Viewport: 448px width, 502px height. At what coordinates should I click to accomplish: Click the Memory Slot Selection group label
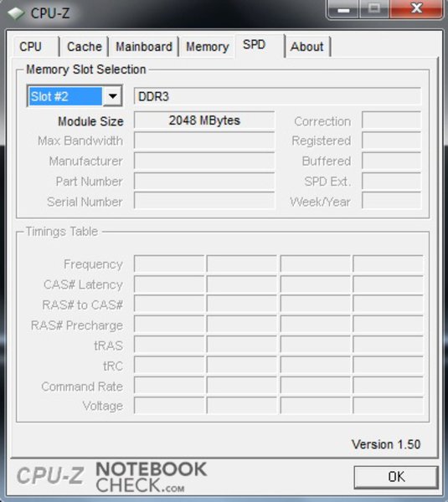coord(86,69)
